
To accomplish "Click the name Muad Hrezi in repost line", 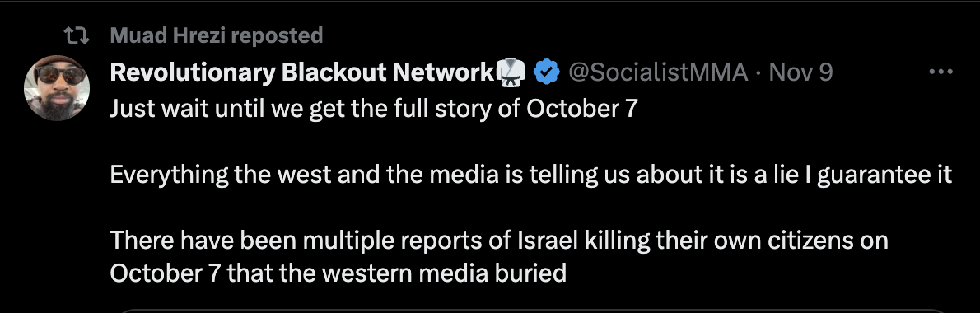I will 167,35.
